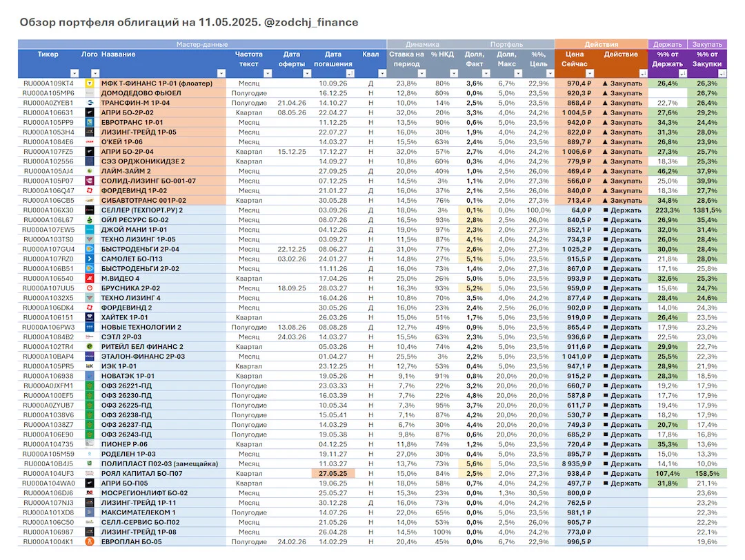Click ticker RU000A109KT4 cell
Image resolution: width=745 pixels, height=560 pixels.
[48, 83]
